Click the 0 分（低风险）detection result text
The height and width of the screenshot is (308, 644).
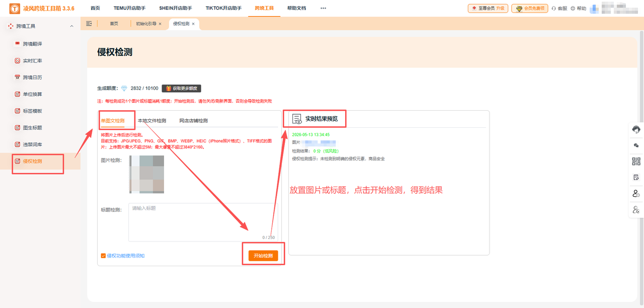click(327, 150)
